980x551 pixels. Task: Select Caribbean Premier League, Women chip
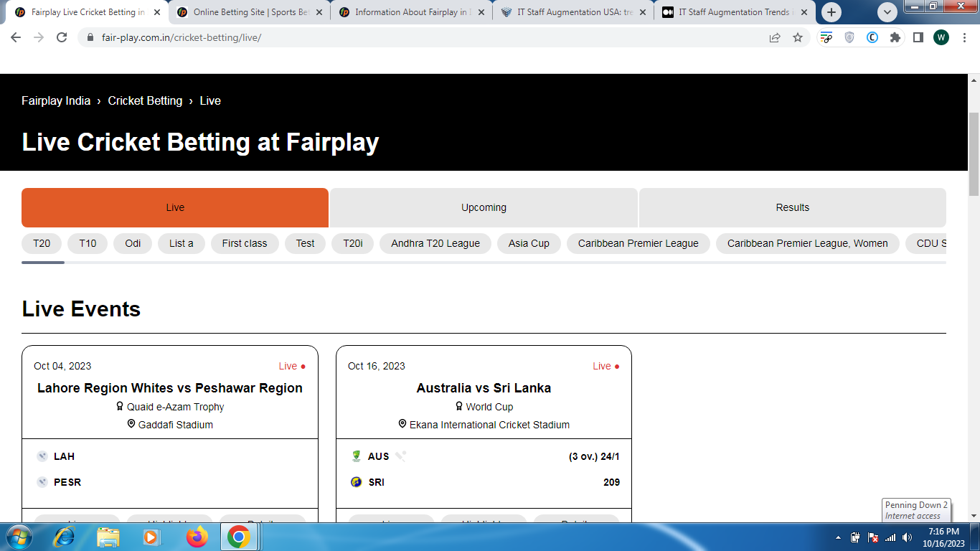tap(808, 243)
